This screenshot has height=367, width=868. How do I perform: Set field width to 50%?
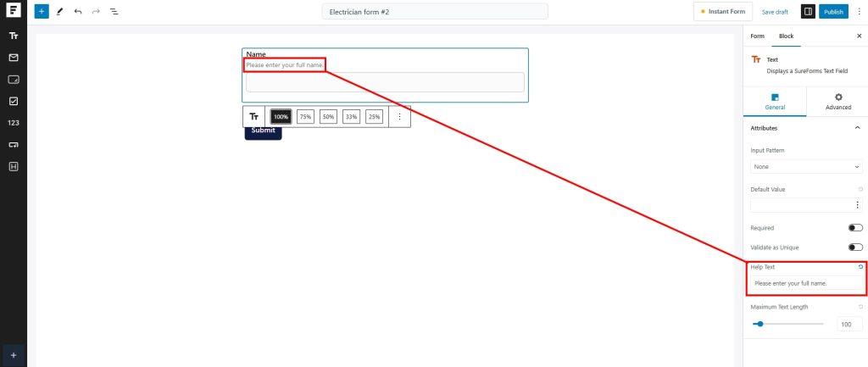coord(328,117)
